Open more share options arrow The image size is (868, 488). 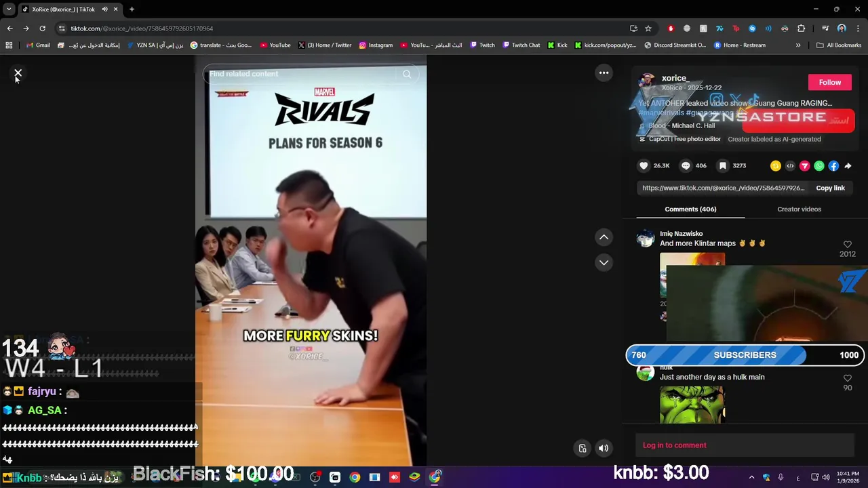(848, 165)
